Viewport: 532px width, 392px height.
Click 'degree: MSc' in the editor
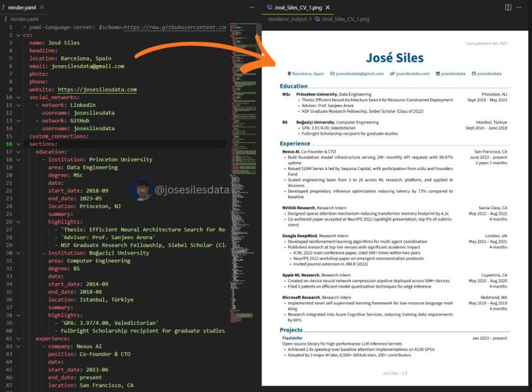click(65, 175)
